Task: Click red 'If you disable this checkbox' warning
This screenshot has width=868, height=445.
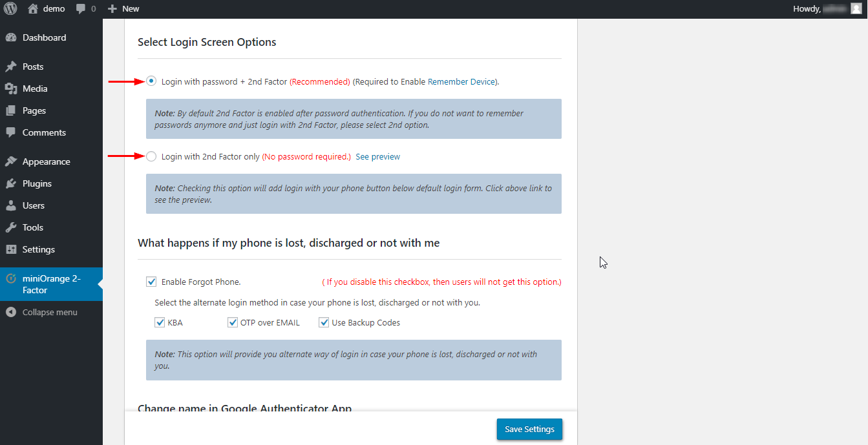Action: pos(442,282)
